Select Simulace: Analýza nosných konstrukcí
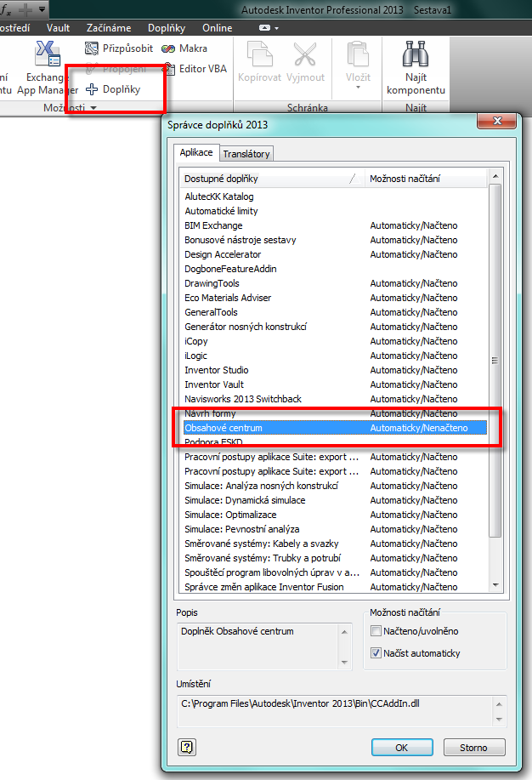 334,486
